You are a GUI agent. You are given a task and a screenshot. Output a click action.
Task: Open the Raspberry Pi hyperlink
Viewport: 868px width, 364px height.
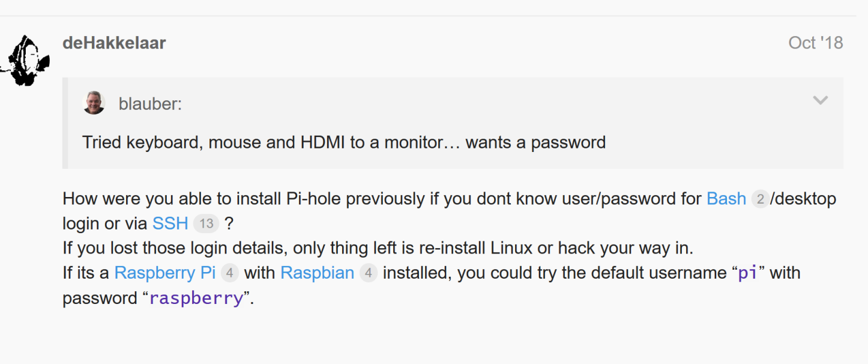(165, 273)
